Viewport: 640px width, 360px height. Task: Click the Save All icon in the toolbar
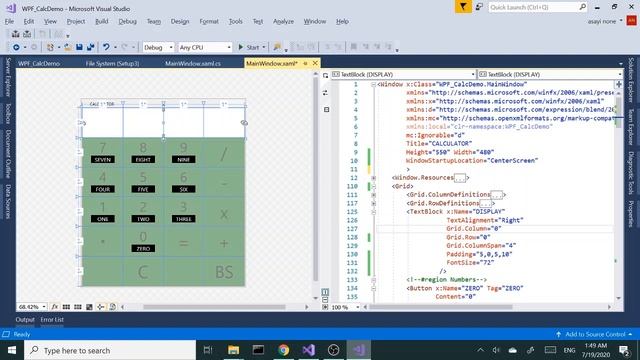90,47
